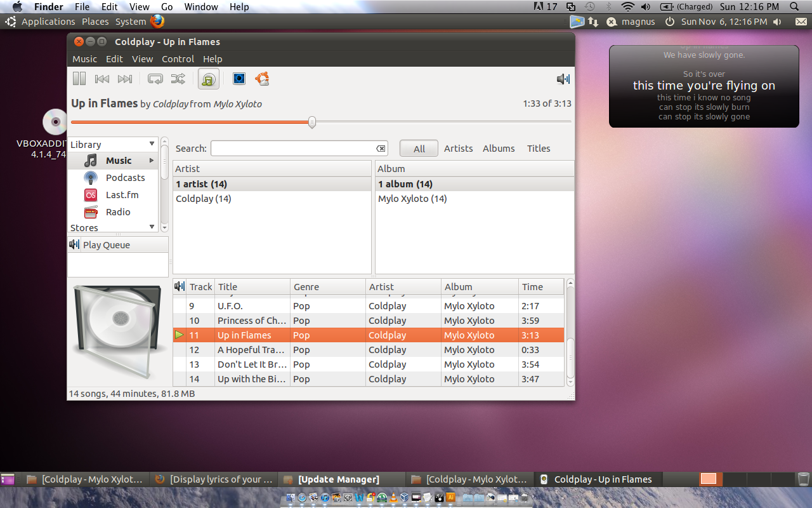The height and width of the screenshot is (508, 812).
Task: Skip to previous track button
Action: (x=102, y=79)
